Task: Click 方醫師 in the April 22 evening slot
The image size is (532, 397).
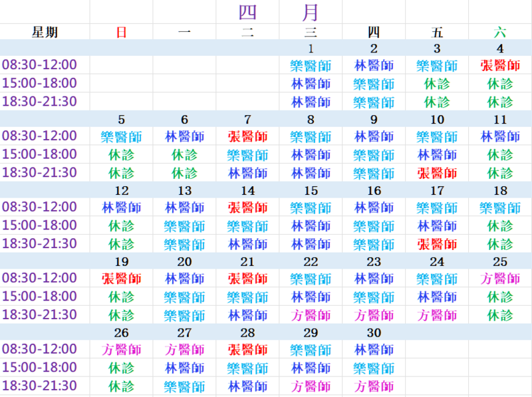Action: pyautogui.click(x=311, y=315)
